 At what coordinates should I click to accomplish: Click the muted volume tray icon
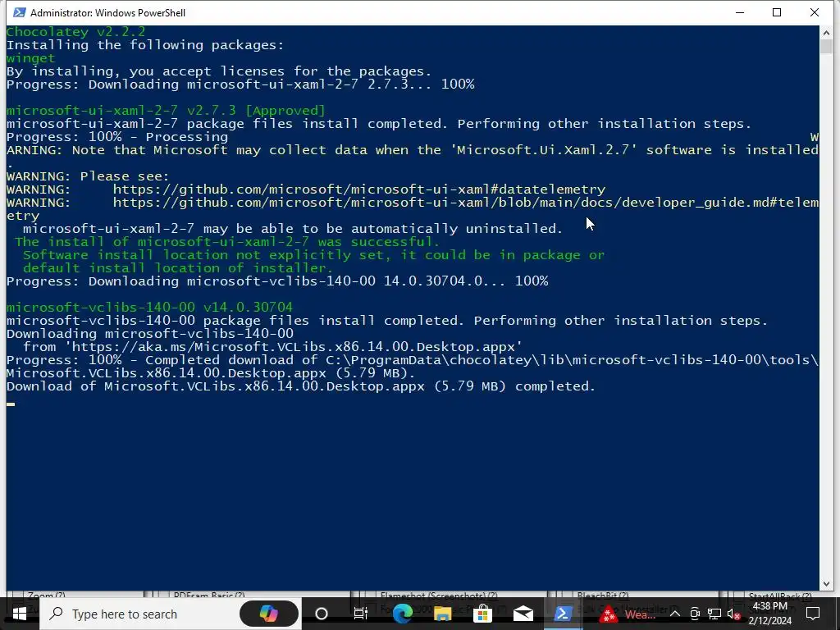tap(734, 614)
